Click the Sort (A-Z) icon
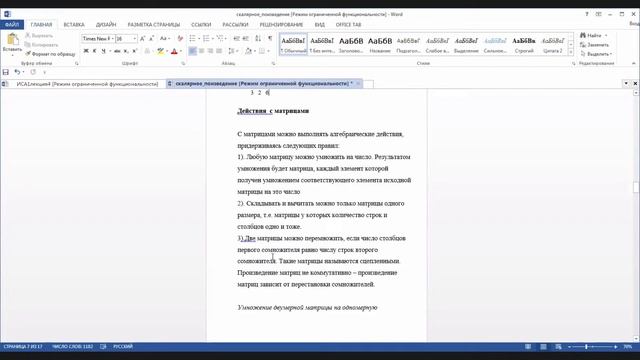 click(x=258, y=39)
